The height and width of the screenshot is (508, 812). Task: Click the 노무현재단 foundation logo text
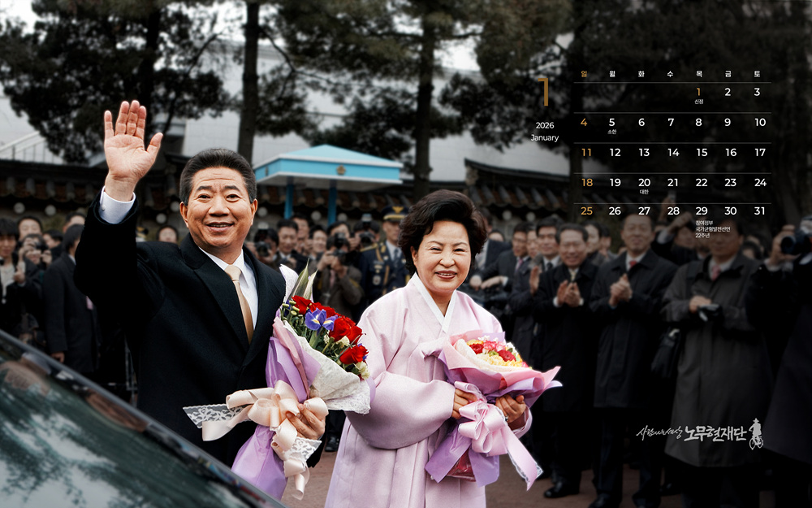click(x=715, y=433)
